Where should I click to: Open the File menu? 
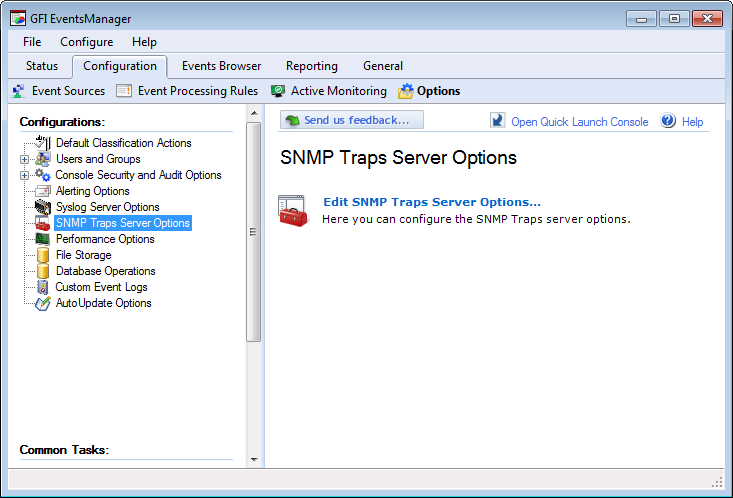pyautogui.click(x=32, y=42)
